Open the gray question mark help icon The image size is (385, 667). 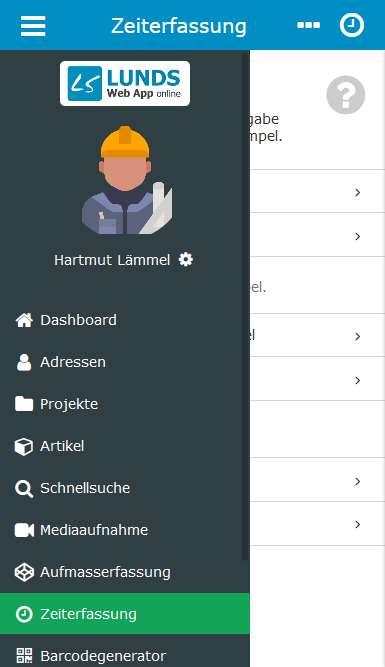pos(345,95)
